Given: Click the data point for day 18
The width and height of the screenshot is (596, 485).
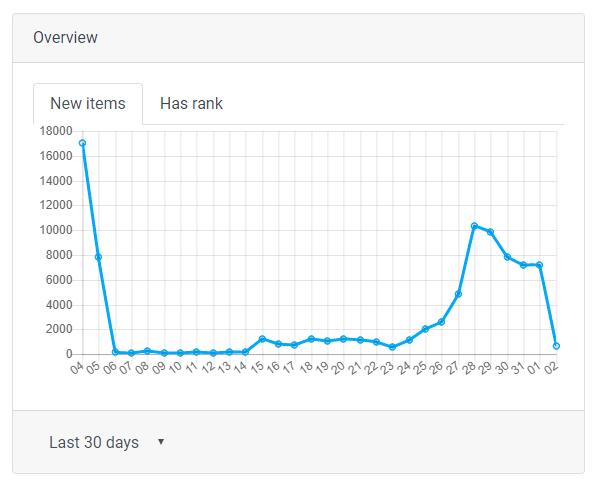Looking at the screenshot, I should [x=311, y=338].
